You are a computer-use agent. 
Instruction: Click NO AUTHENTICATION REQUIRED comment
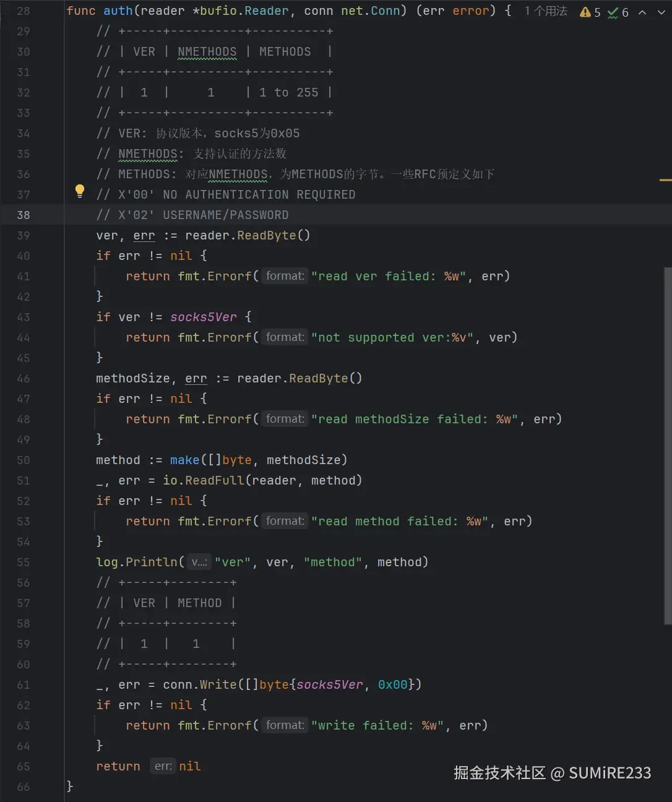(x=259, y=194)
